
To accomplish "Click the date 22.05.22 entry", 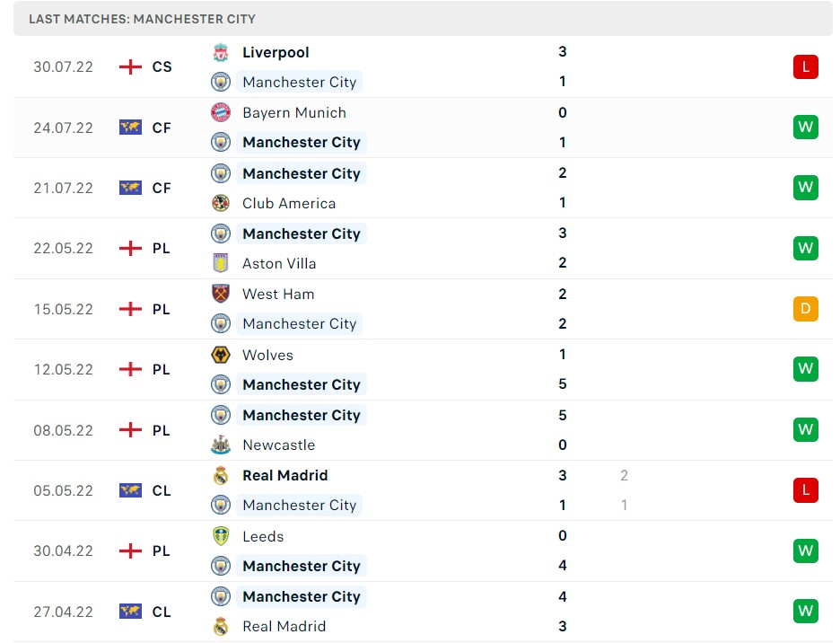I will [x=63, y=248].
